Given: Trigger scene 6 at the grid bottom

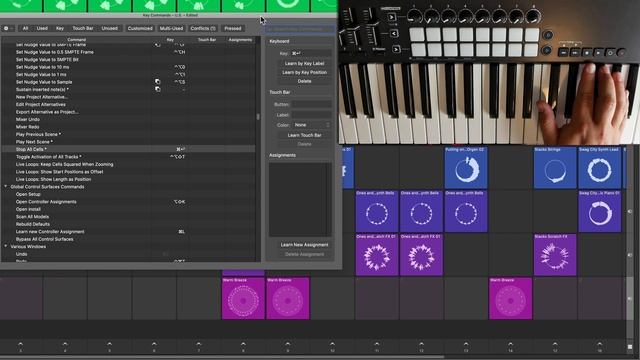Looking at the screenshot, I should (x=154, y=347).
